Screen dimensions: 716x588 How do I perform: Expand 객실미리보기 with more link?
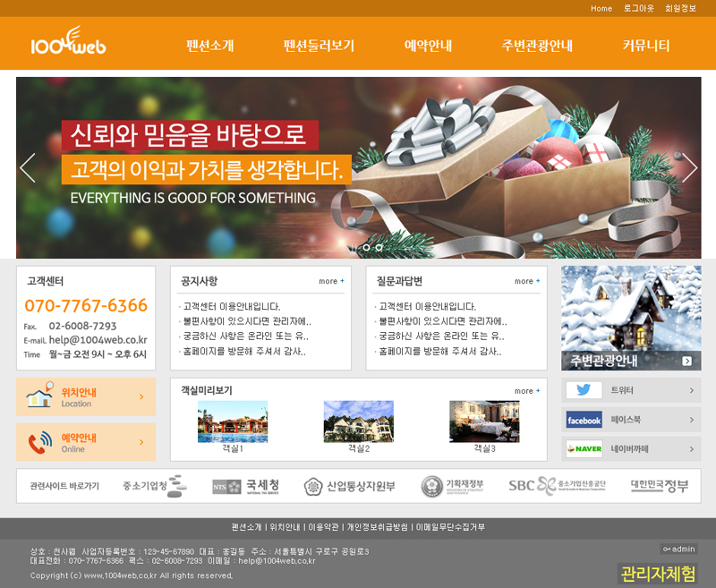[x=527, y=391]
